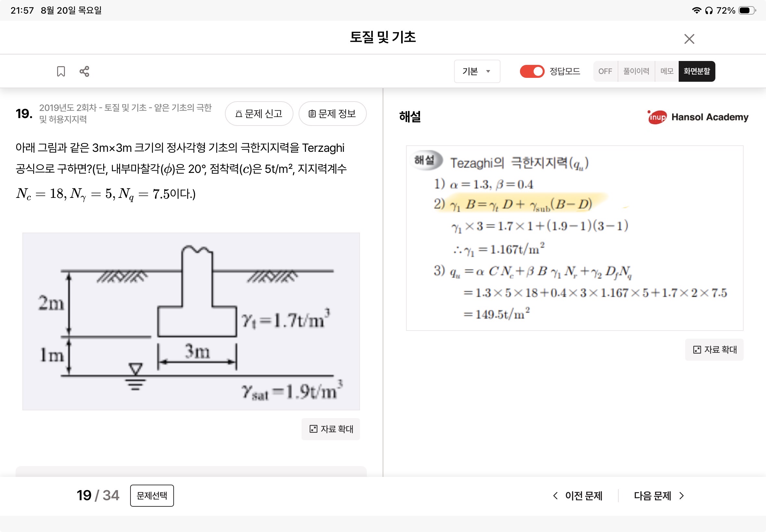Open the 문제선택 question picker
Screen dimensions: 766x532
coord(152,496)
